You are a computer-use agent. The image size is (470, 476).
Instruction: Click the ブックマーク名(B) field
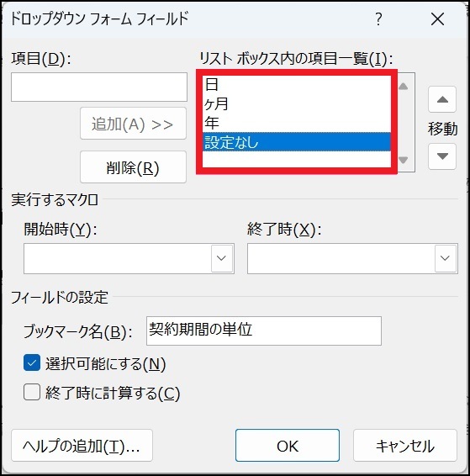[264, 331]
